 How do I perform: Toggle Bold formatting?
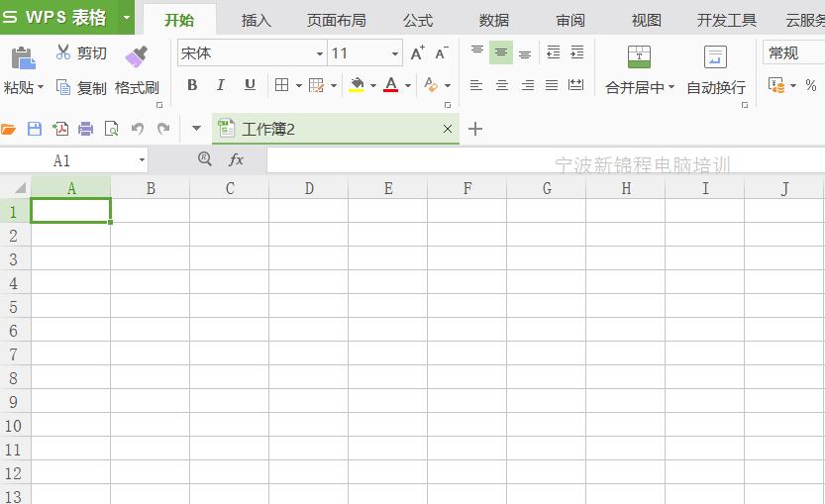(192, 85)
